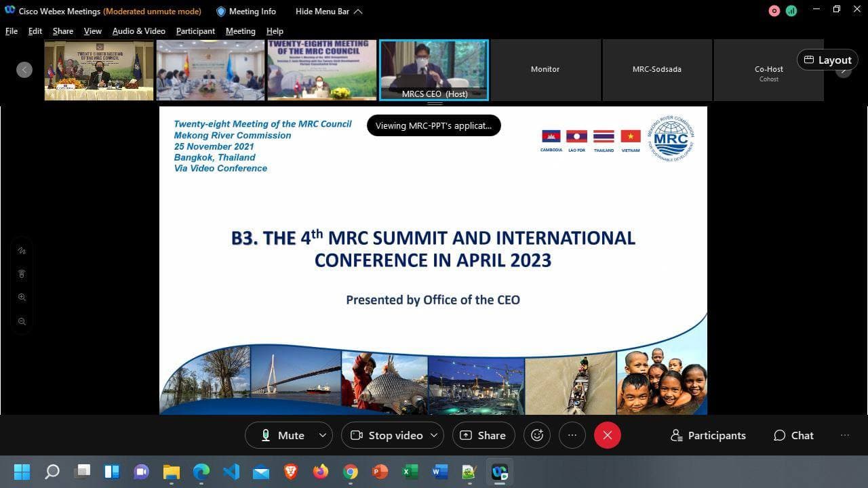The height and width of the screenshot is (488, 868).
Task: Open the Help menu
Action: 275,31
